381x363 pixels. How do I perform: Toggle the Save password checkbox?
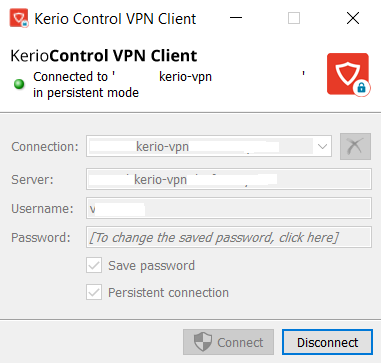click(94, 265)
